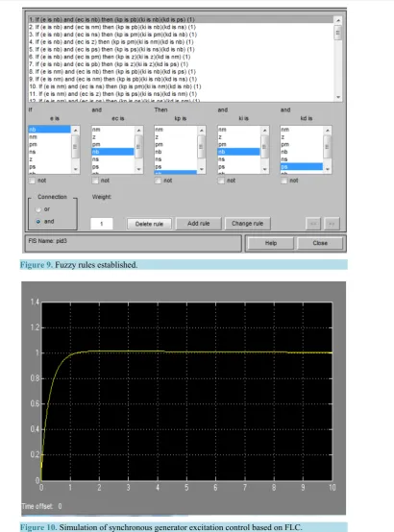394x532 pixels.
Task: Click the Close button
Action: [x=320, y=243]
